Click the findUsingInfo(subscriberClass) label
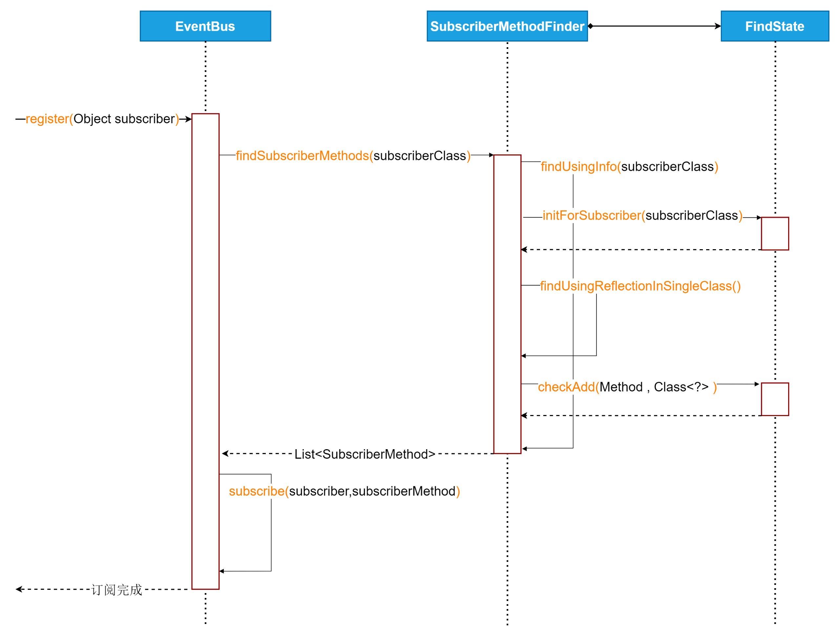Image resolution: width=840 pixels, height=640 pixels. tap(629, 167)
